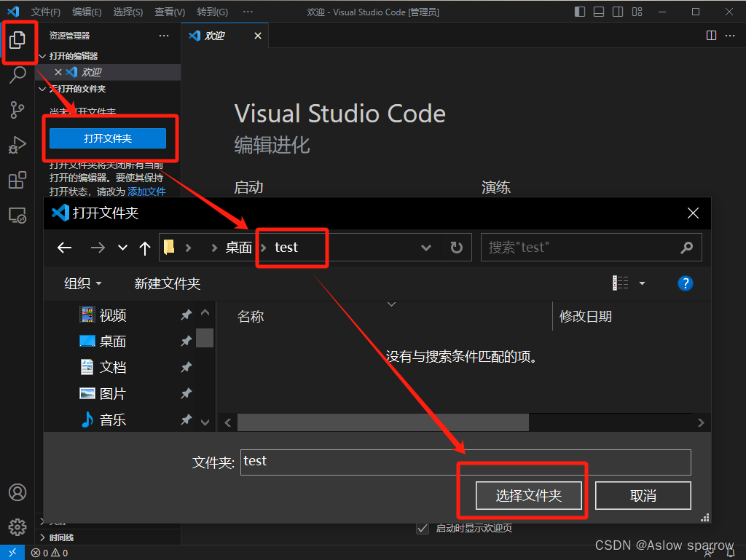Close the Open Folder dialog
The width and height of the screenshot is (746, 560).
click(693, 213)
